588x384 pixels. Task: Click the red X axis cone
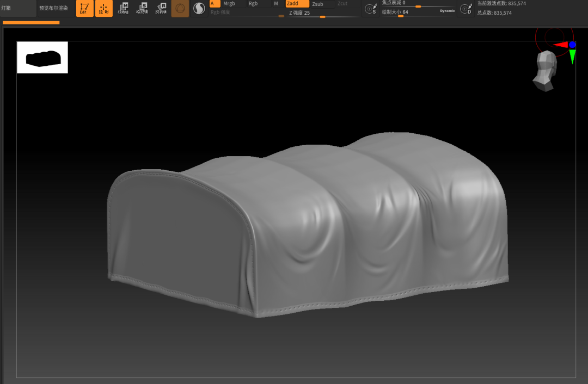(561, 45)
